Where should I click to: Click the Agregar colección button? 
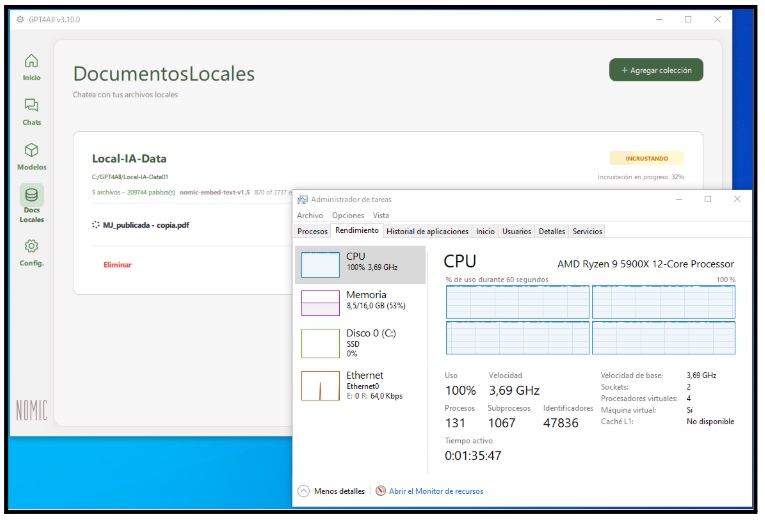(x=656, y=70)
